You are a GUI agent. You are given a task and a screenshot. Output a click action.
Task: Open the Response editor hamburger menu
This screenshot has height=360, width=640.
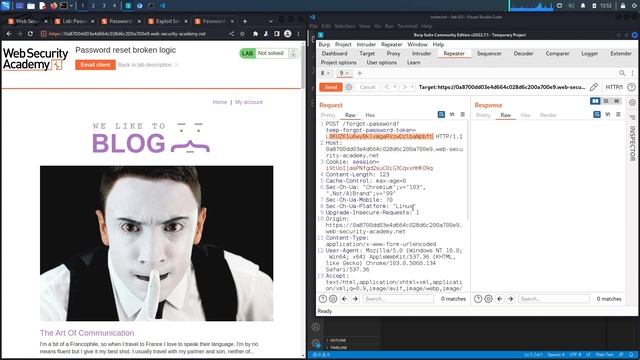(618, 115)
